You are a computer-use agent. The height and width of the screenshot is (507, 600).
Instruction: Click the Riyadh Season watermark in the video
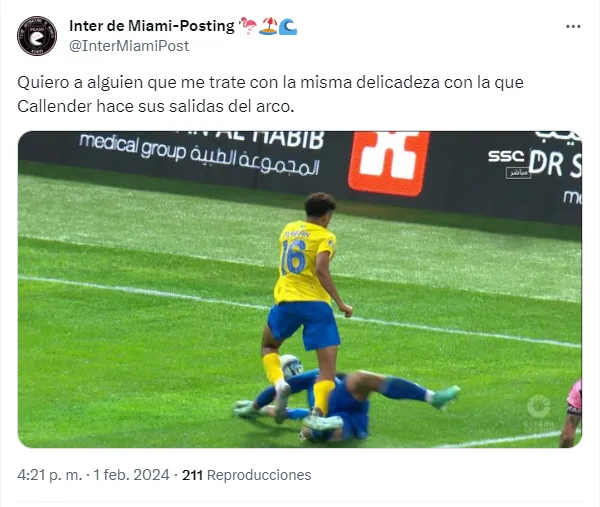(539, 416)
